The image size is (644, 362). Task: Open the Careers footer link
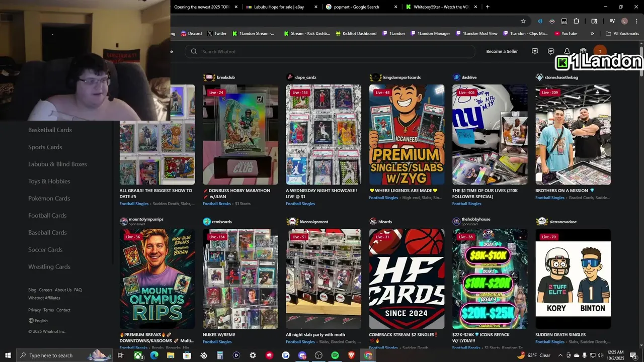tap(46, 290)
